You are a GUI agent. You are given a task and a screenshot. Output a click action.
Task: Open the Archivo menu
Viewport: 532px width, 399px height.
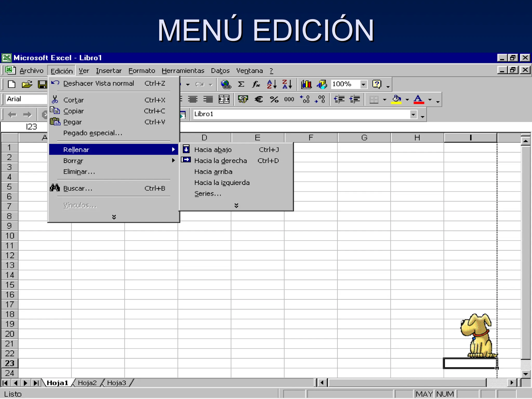[x=31, y=71]
